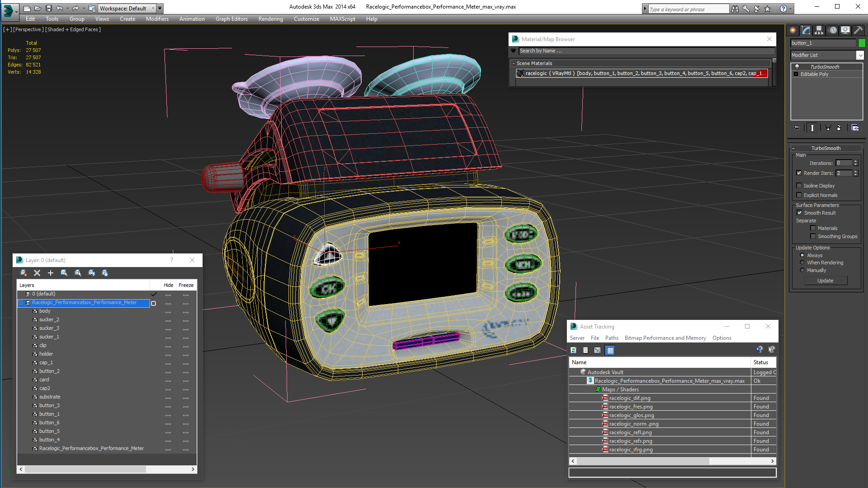868x488 pixels.
Task: Click Shaded + Edged Faces viewport label
Action: (73, 29)
